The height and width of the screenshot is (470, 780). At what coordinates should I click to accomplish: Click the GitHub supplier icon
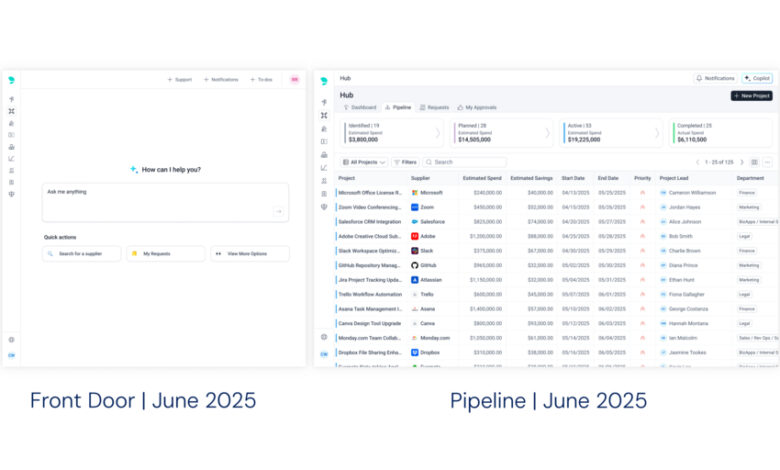pyautogui.click(x=415, y=265)
